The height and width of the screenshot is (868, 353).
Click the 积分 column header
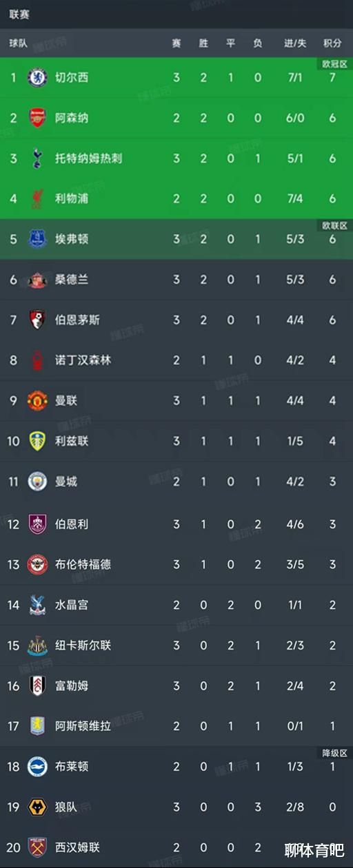332,43
